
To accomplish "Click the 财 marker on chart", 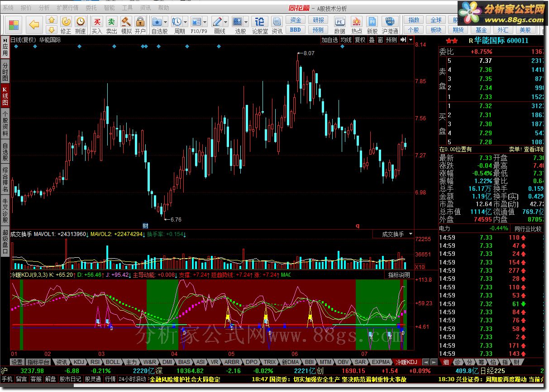I will (145, 225).
